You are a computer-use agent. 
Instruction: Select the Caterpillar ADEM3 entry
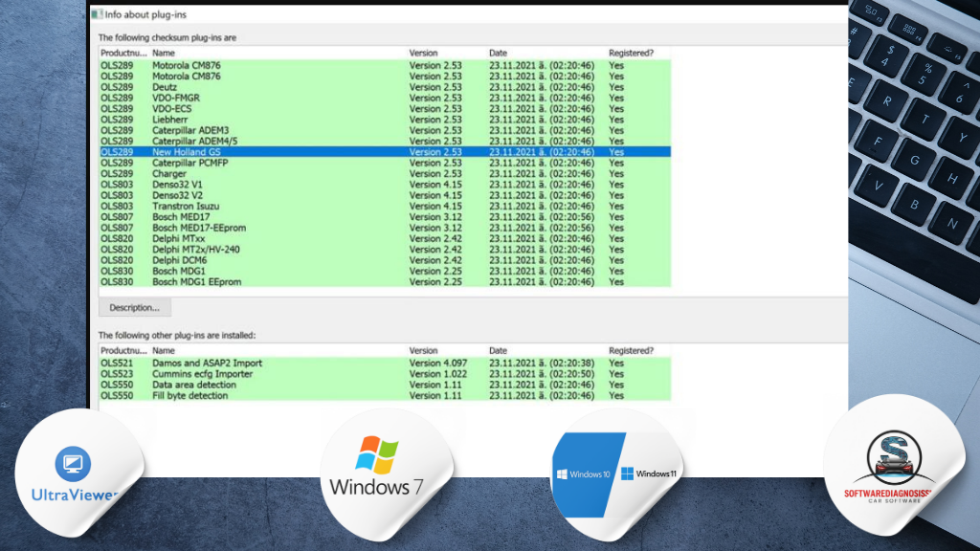[x=190, y=130]
